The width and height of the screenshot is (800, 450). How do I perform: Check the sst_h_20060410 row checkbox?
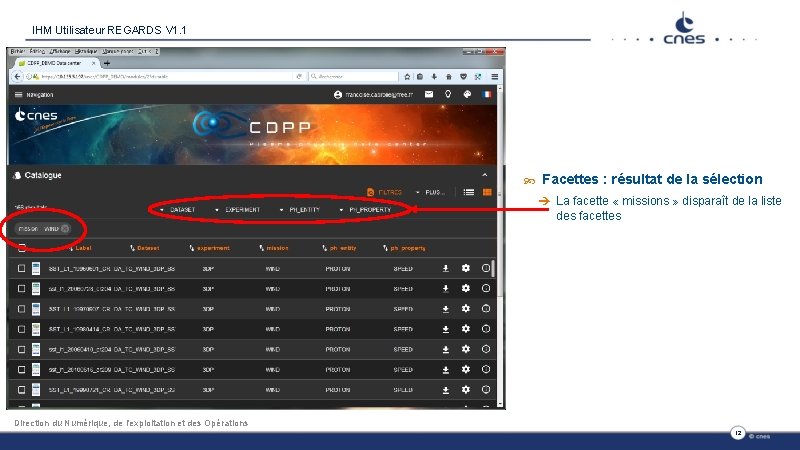click(x=21, y=349)
